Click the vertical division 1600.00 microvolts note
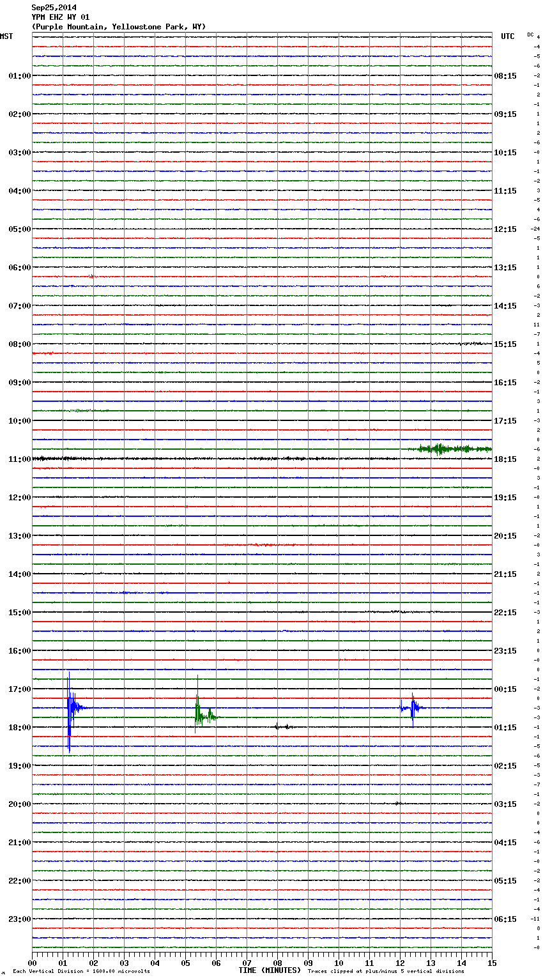 81,972
